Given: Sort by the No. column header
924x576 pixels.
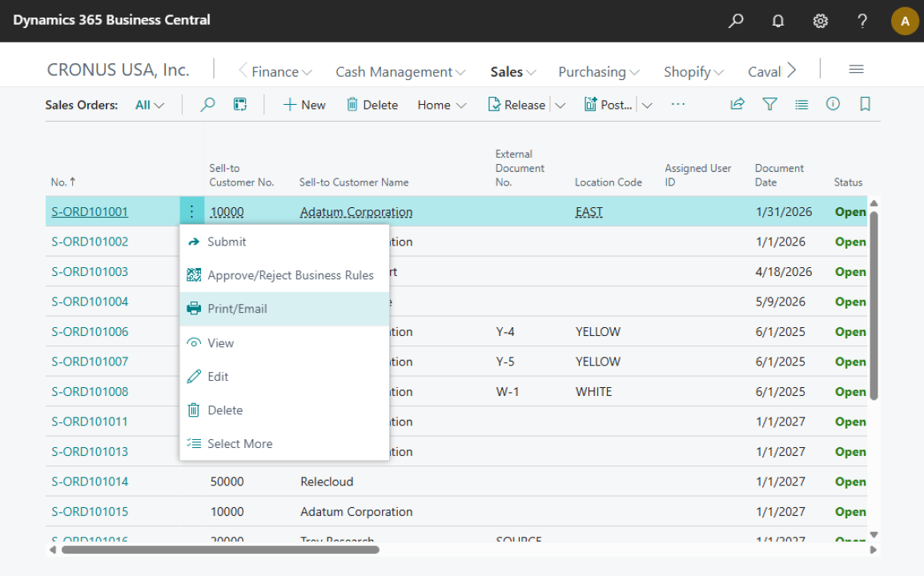Looking at the screenshot, I should coord(63,182).
